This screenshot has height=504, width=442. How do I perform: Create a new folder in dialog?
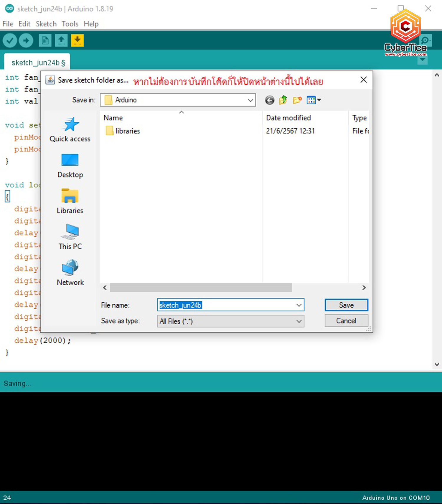pyautogui.click(x=297, y=100)
